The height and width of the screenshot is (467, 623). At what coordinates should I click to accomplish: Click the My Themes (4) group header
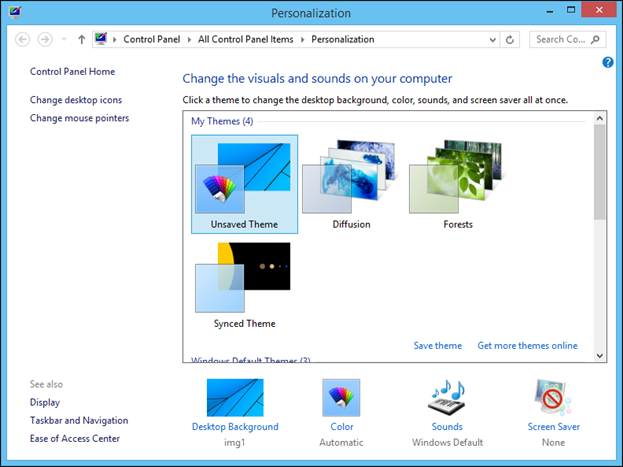(222, 121)
